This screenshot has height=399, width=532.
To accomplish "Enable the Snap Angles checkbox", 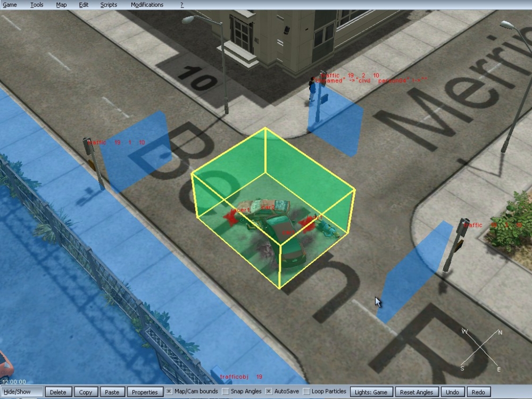I will [x=226, y=392].
